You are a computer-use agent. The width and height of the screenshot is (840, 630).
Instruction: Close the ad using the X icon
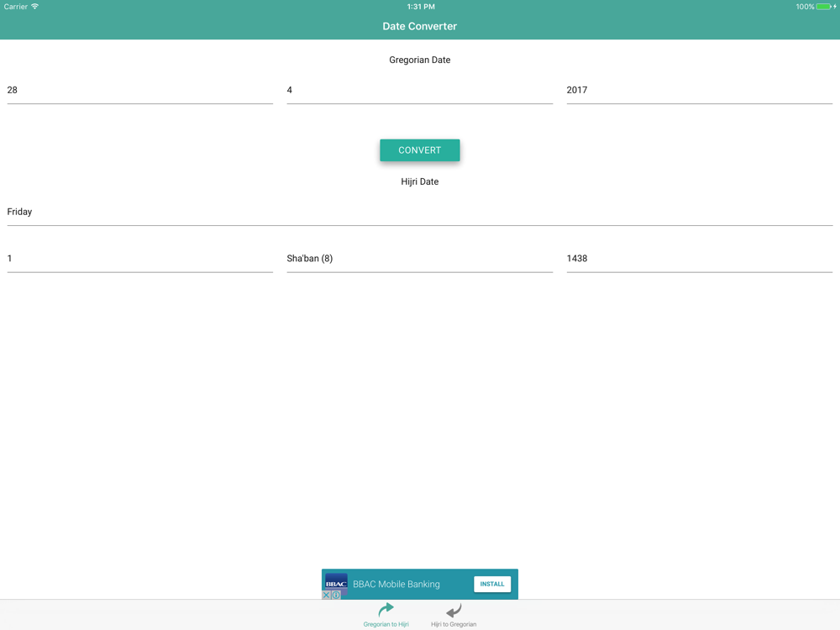(x=326, y=595)
